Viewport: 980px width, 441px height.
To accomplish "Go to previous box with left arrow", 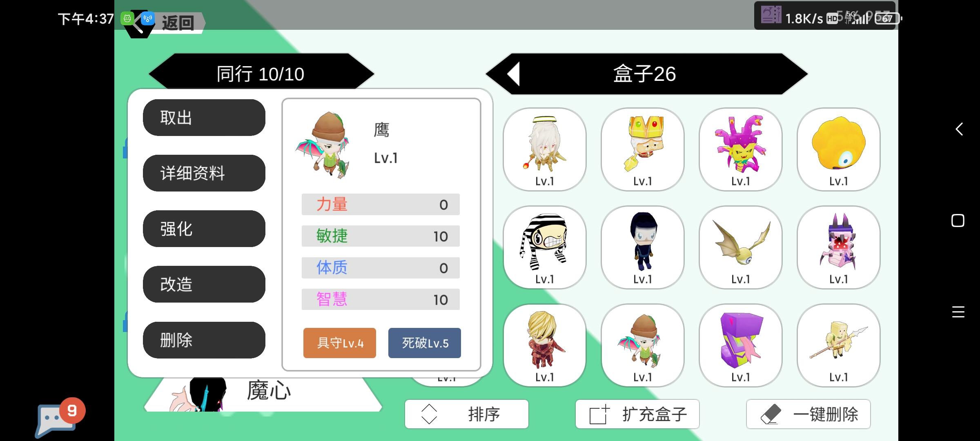I will [x=514, y=74].
